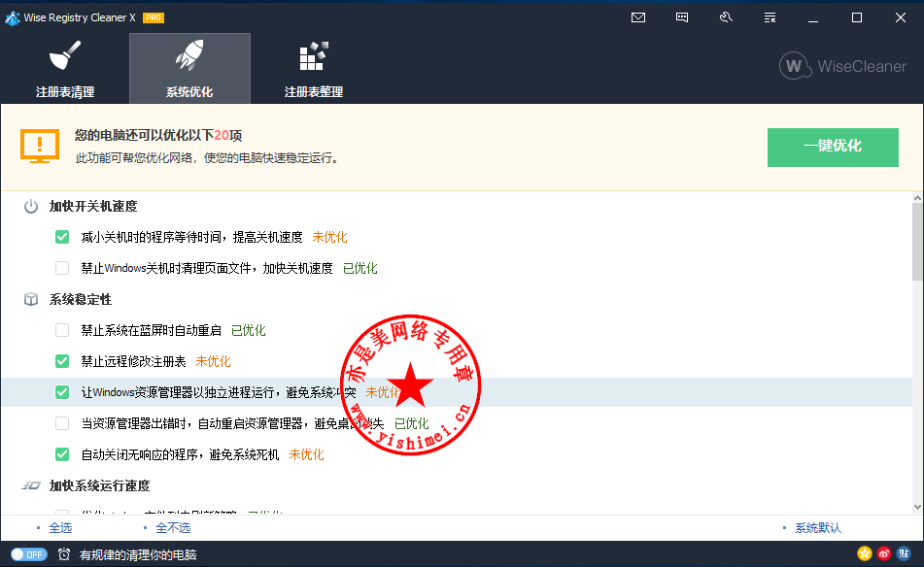Click 未优化 status beside 禁止远程修改注册表
Viewport: 924px width, 567px height.
pyautogui.click(x=213, y=361)
